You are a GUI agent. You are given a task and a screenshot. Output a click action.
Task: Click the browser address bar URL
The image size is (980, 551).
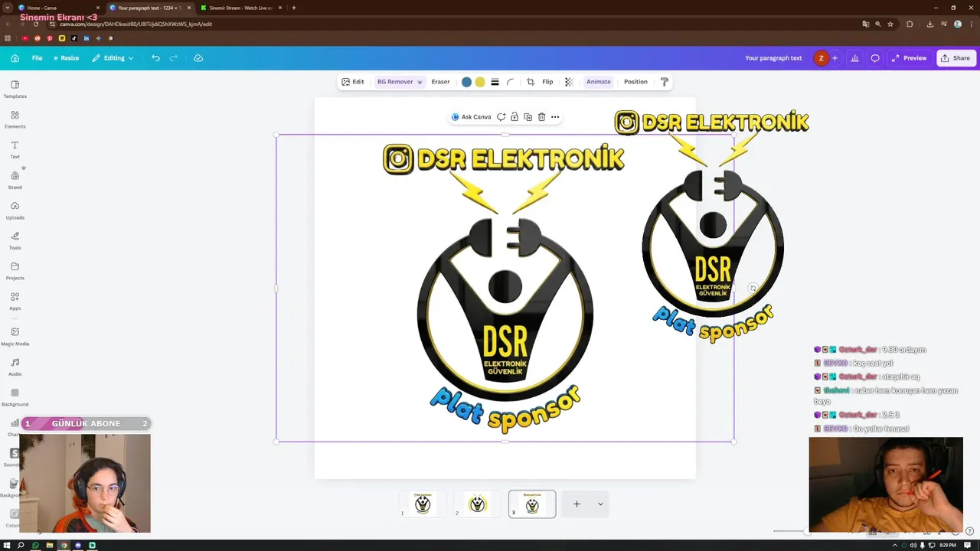[136, 24]
